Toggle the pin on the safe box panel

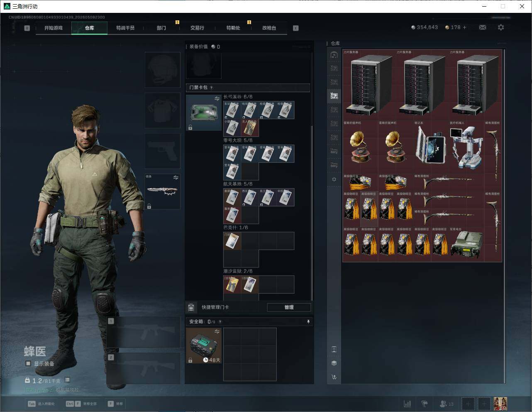coord(308,321)
